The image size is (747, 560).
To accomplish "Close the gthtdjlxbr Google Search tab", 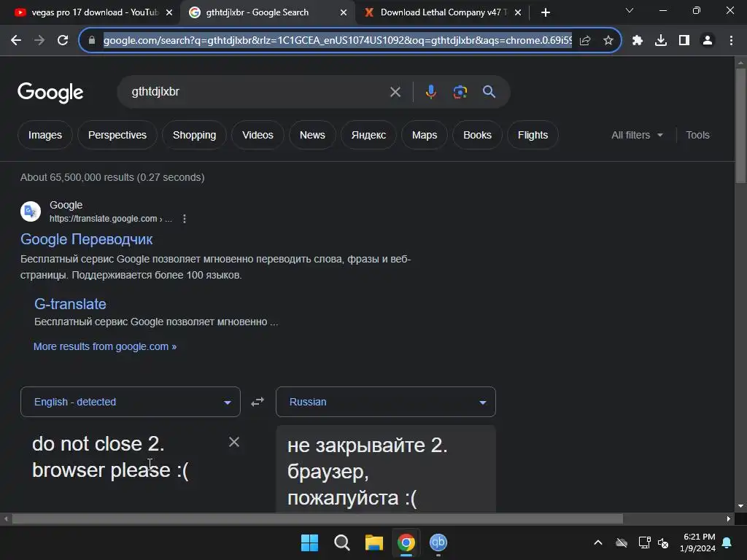I will point(344,12).
